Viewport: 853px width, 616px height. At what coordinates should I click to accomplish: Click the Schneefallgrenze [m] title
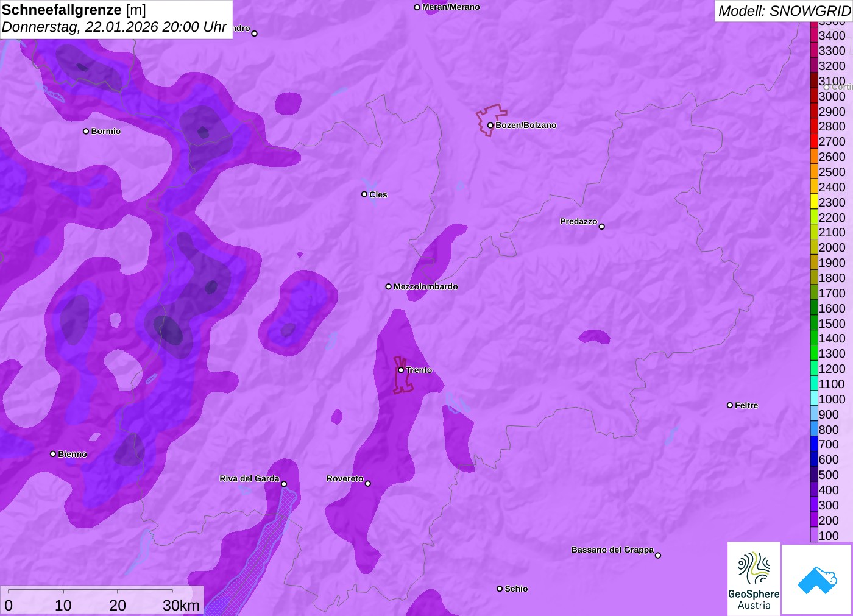click(x=74, y=10)
